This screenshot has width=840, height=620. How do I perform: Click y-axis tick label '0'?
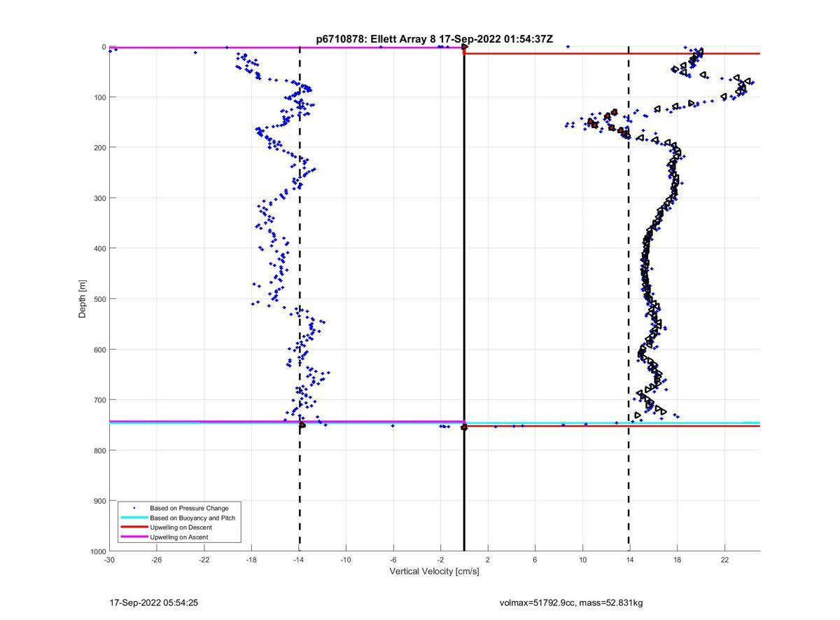tap(104, 47)
